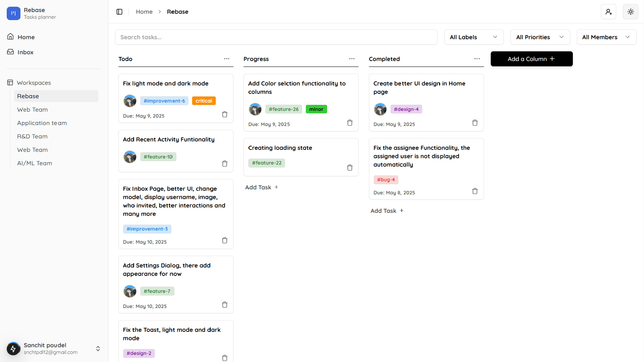This screenshot has height=362, width=644.
Task: Select Home in the sidebar
Action: tap(26, 37)
